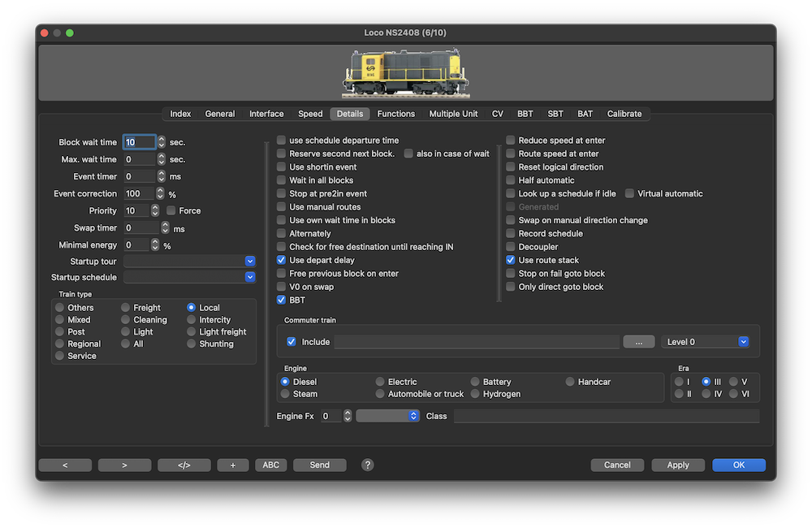The image size is (812, 528).
Task: Toggle the BBT checkbox off
Action: click(x=282, y=300)
